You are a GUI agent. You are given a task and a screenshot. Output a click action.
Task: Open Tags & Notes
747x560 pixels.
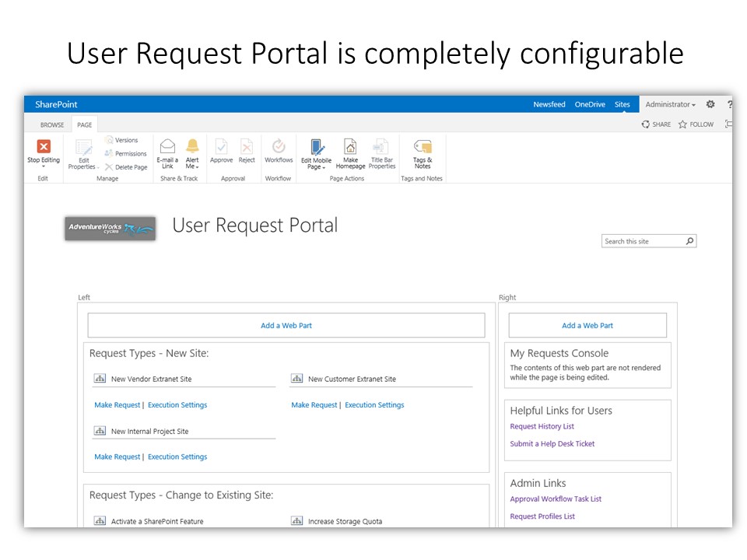(423, 154)
